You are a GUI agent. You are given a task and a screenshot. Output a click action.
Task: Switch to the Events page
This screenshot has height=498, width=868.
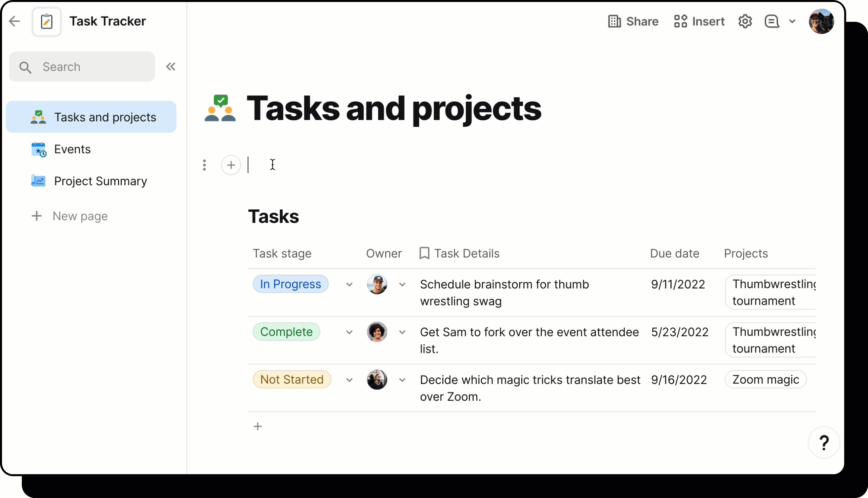(x=72, y=149)
